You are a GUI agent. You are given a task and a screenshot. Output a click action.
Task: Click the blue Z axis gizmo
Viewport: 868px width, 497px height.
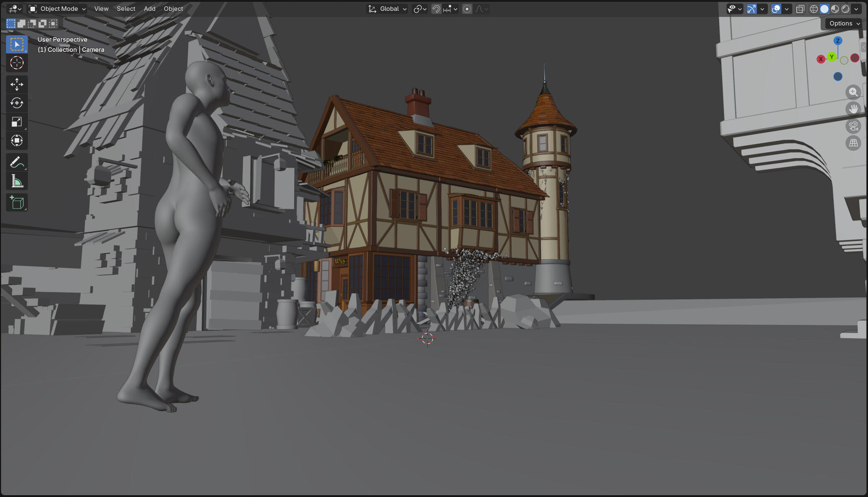838,41
